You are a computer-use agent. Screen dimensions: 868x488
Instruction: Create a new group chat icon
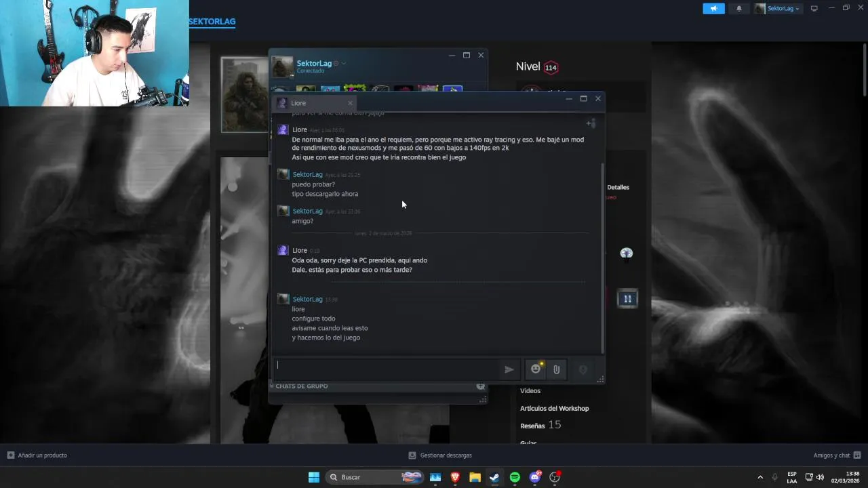click(x=481, y=386)
